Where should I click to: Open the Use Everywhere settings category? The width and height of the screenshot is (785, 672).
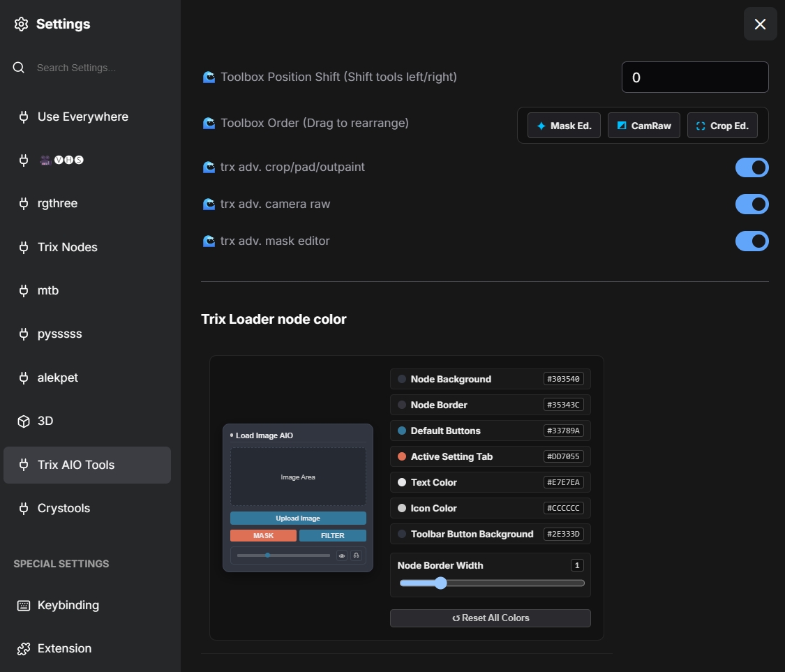87,117
